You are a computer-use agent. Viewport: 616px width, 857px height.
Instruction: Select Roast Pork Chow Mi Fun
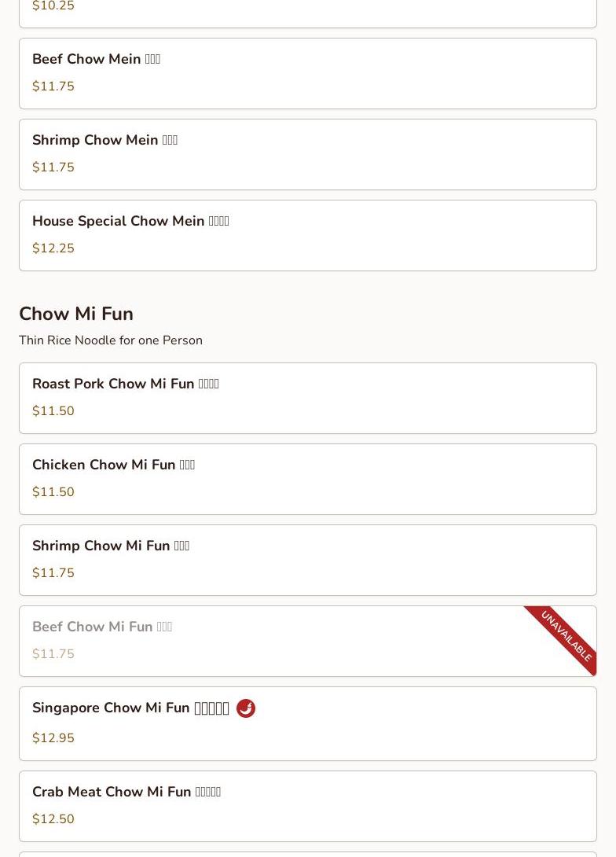pos(307,398)
